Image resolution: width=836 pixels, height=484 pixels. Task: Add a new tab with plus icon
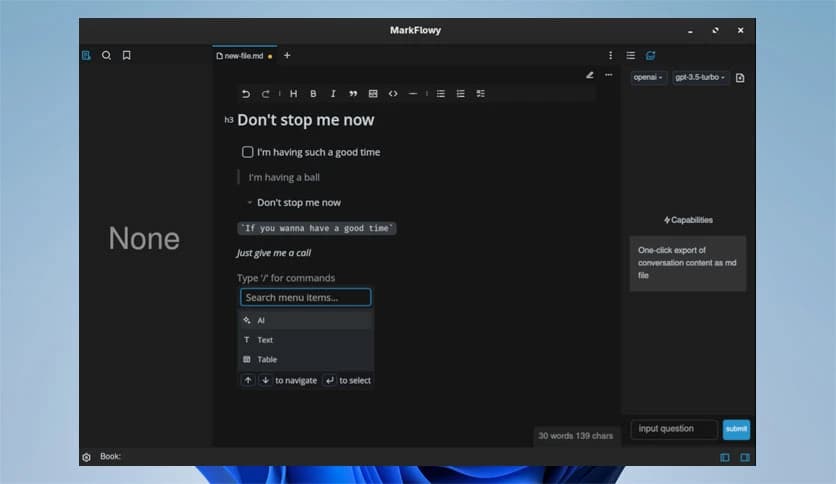(x=287, y=55)
